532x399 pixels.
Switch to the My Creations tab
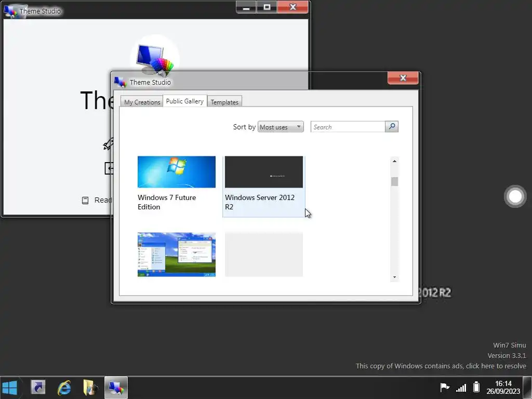(x=142, y=102)
